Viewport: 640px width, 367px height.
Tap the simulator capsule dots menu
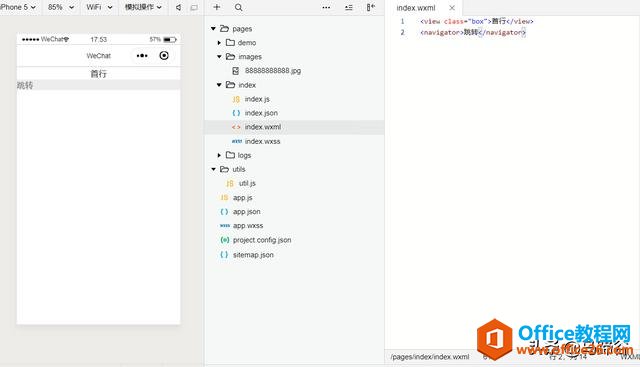tap(142, 56)
